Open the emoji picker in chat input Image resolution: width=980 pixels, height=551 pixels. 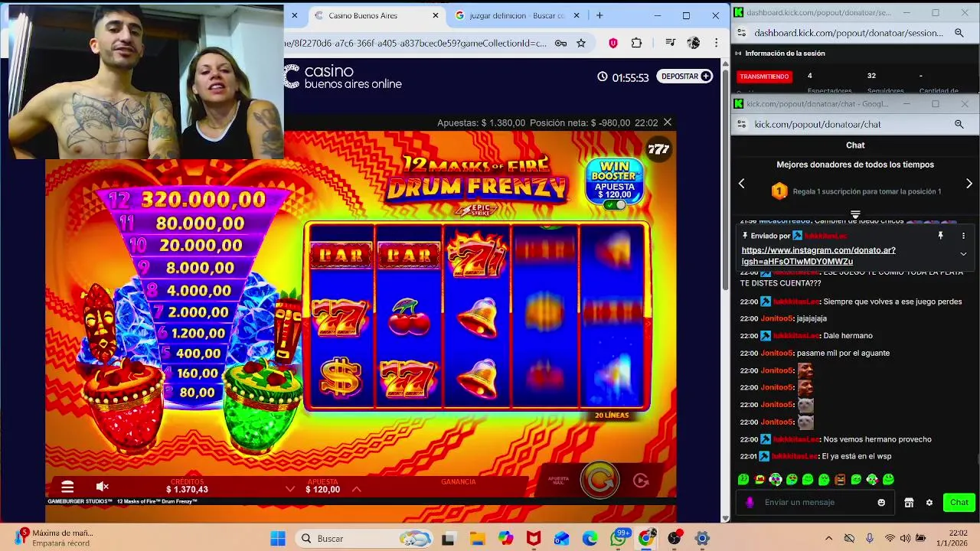coord(881,502)
